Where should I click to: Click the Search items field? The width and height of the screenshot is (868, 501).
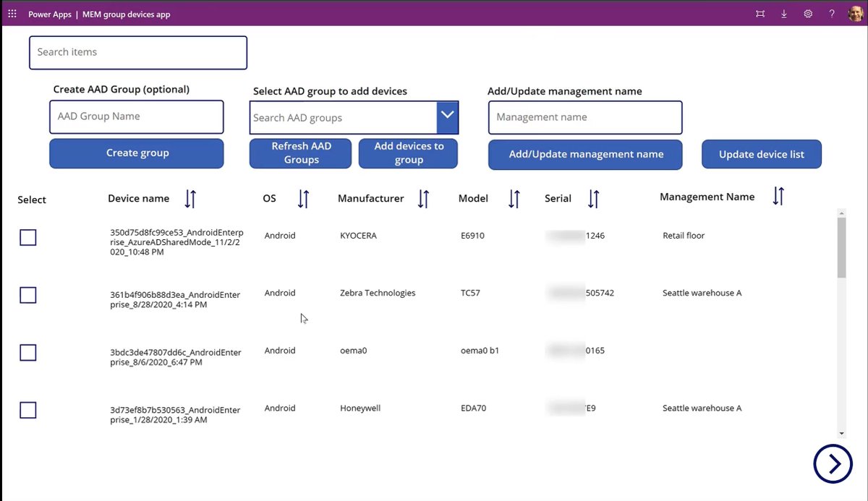138,53
